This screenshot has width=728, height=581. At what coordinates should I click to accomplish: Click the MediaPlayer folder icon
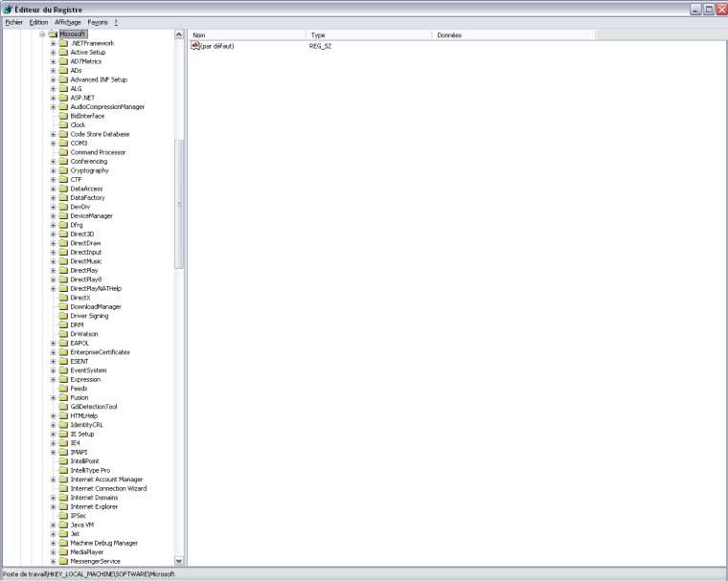pos(63,552)
